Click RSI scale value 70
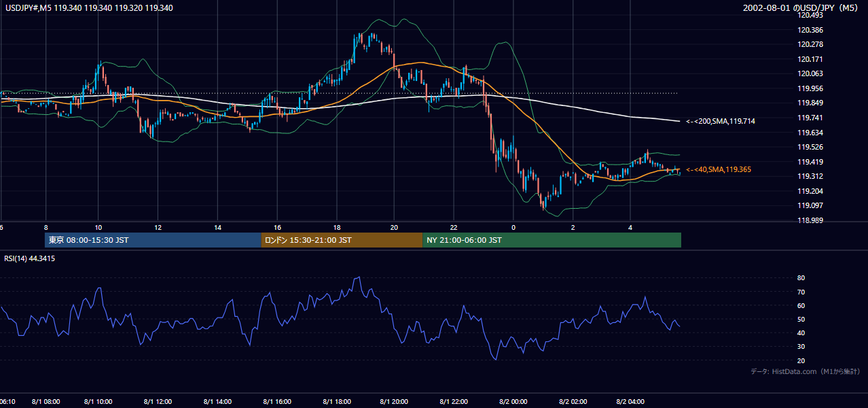 [x=801, y=292]
